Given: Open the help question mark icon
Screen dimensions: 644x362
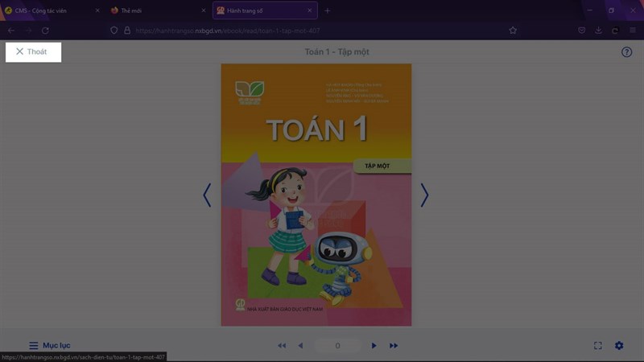Looking at the screenshot, I should 626,51.
